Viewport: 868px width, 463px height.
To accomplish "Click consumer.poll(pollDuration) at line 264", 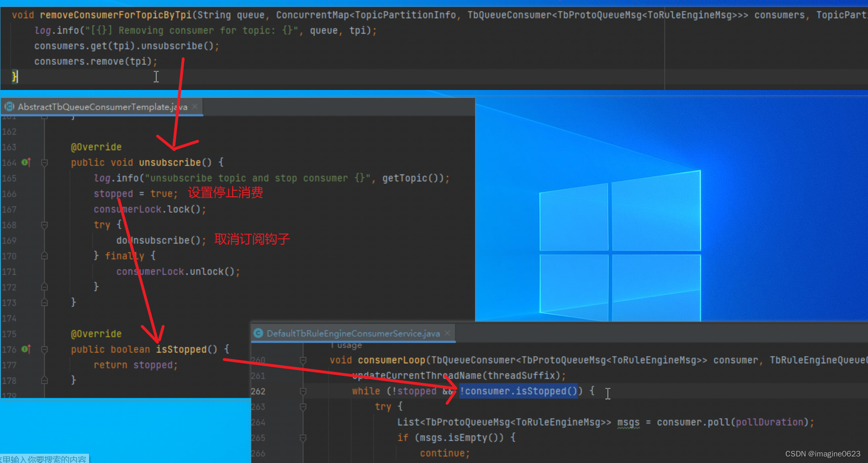I will [732, 422].
